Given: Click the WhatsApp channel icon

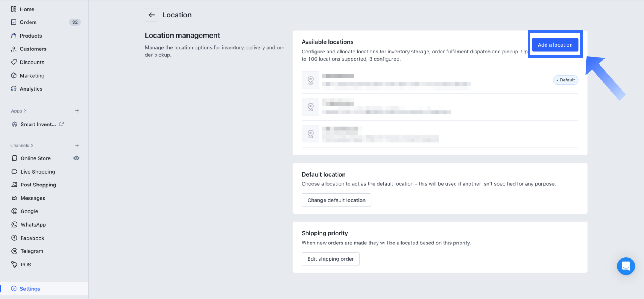Looking at the screenshot, I should click(14, 225).
